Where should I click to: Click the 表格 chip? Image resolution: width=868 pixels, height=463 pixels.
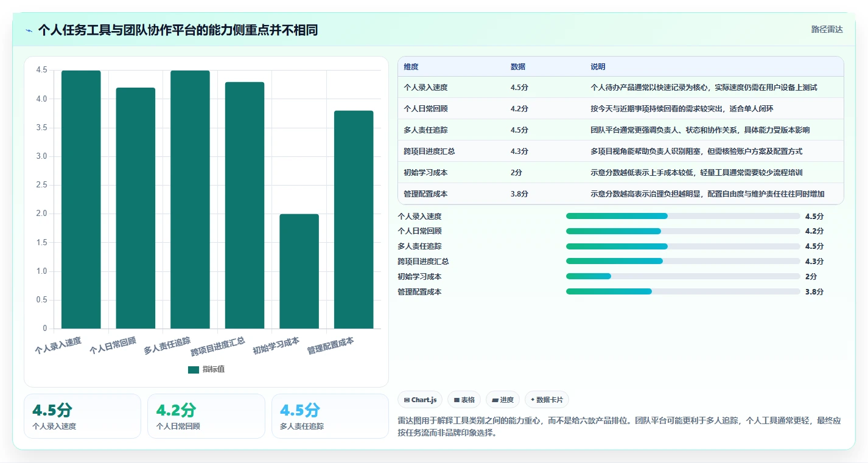(x=464, y=400)
